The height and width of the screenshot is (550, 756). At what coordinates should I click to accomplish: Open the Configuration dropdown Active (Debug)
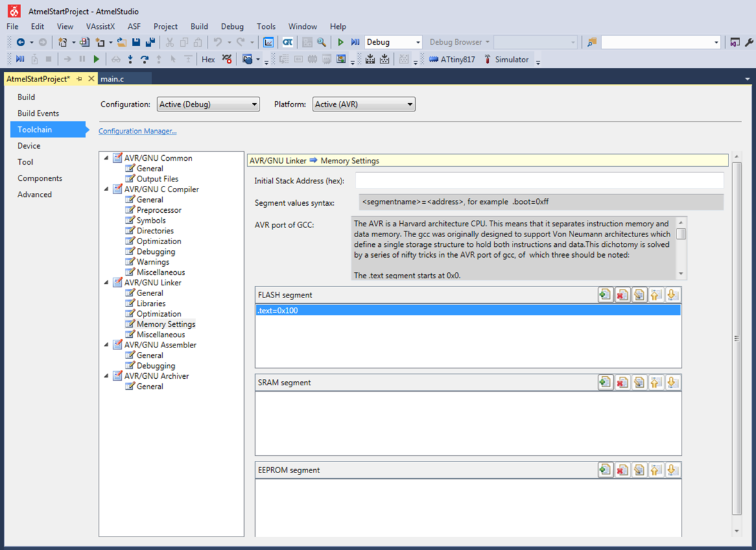pyautogui.click(x=208, y=104)
